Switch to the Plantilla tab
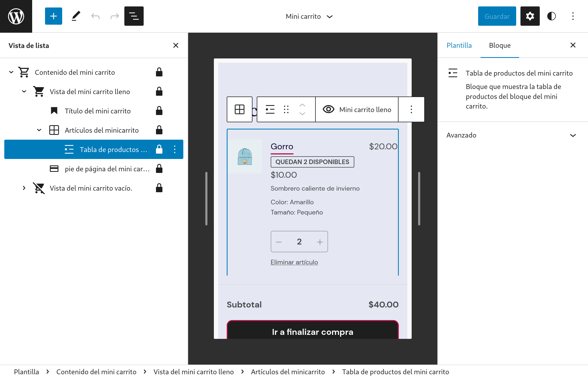 pos(459,45)
